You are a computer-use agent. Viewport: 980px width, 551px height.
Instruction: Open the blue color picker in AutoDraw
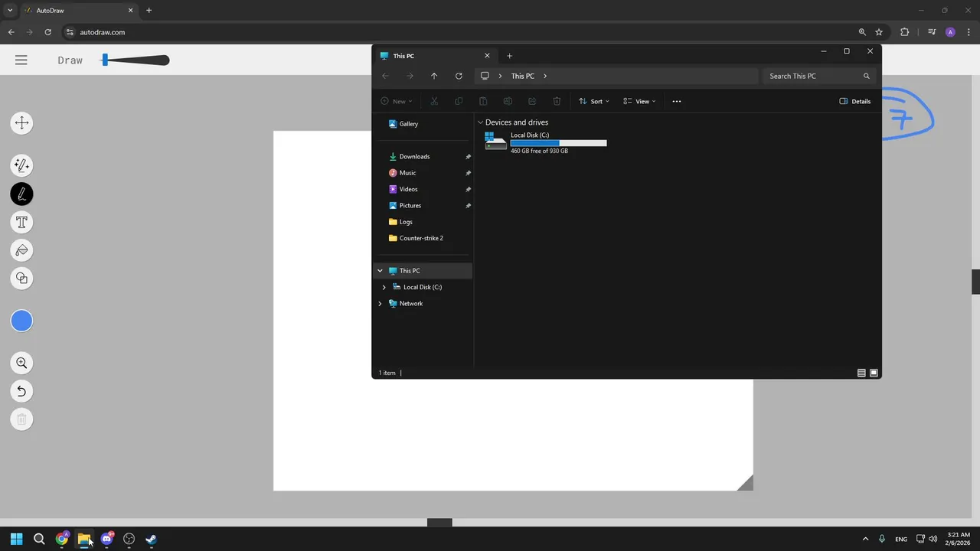click(21, 321)
